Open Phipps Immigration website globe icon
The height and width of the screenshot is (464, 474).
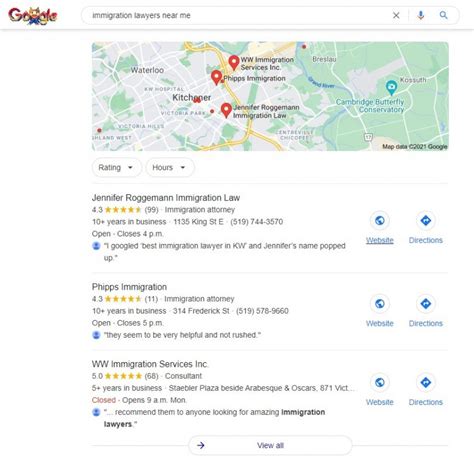380,304
